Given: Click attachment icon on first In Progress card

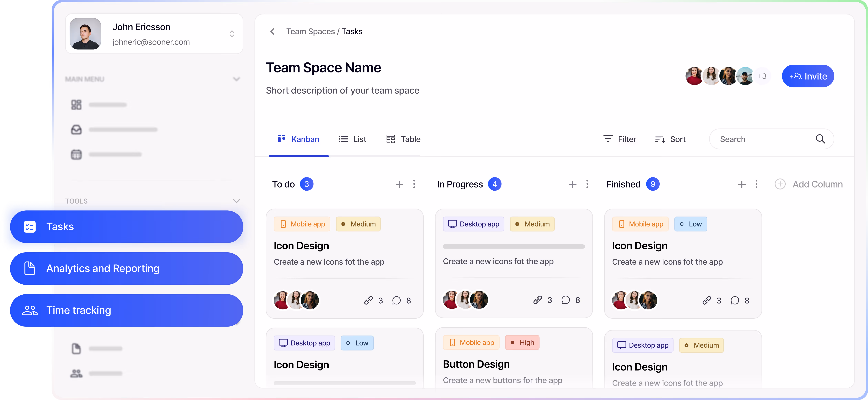Looking at the screenshot, I should (537, 300).
